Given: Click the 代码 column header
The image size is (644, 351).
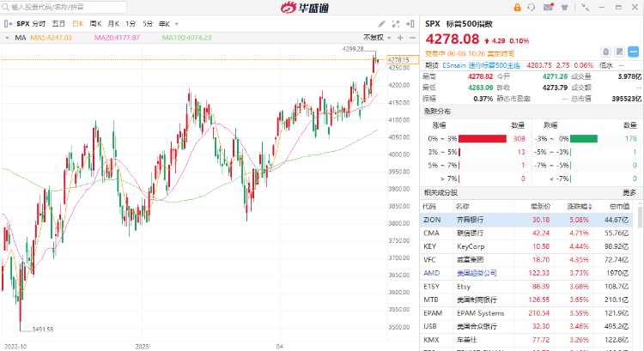Looking at the screenshot, I should [429, 207].
